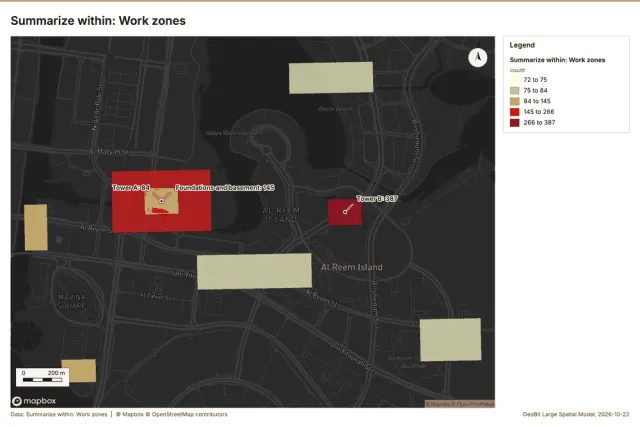Select the 84 to 145 legend swatch
This screenshot has width=640, height=427.
click(515, 101)
